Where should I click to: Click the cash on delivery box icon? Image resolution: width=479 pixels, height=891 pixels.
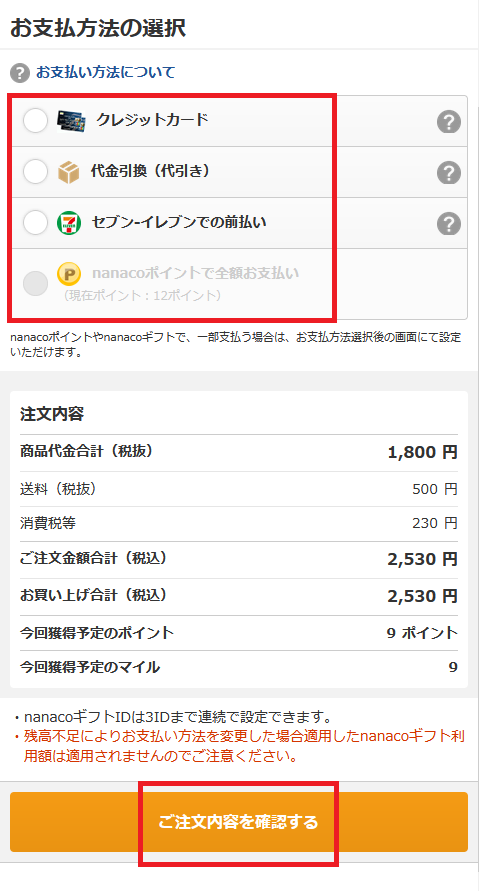click(69, 172)
